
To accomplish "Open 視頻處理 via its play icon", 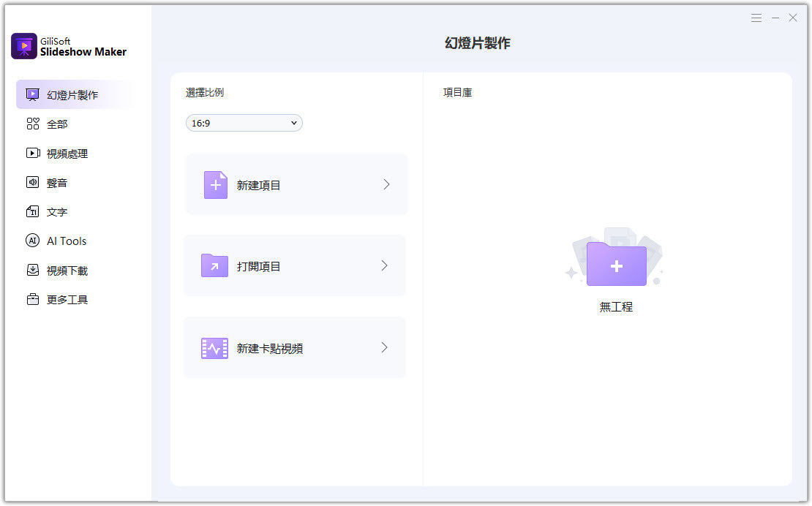I will pyautogui.click(x=32, y=154).
